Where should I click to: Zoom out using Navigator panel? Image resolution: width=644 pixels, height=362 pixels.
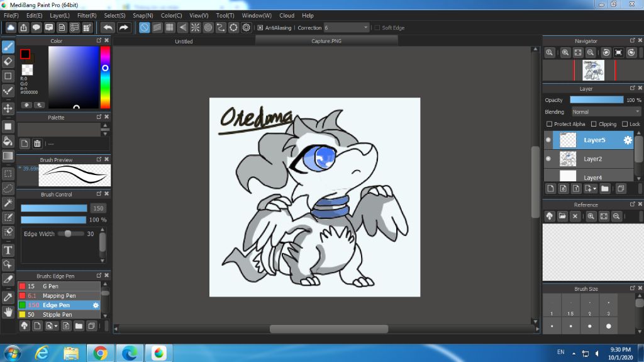pyautogui.click(x=591, y=52)
